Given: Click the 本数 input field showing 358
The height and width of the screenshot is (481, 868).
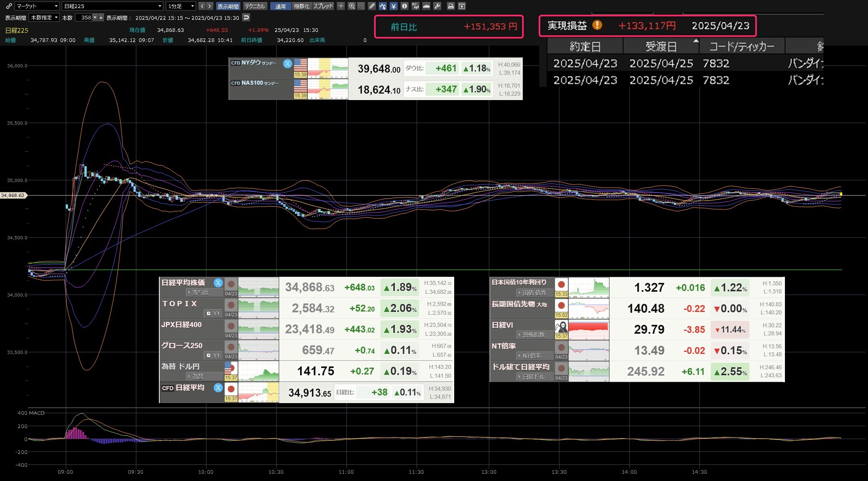Looking at the screenshot, I should click(83, 17).
